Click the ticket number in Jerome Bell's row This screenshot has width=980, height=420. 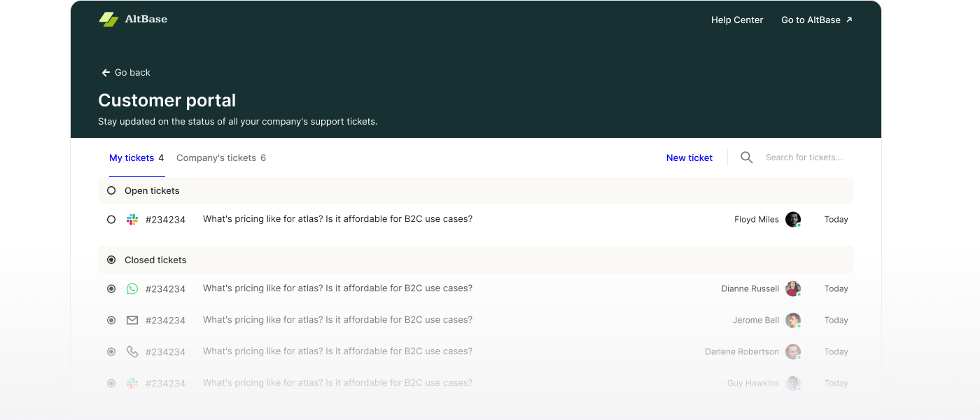click(x=165, y=321)
